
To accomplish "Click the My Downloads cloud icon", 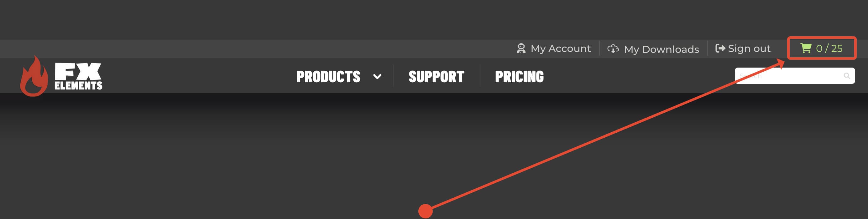I will [x=613, y=49].
